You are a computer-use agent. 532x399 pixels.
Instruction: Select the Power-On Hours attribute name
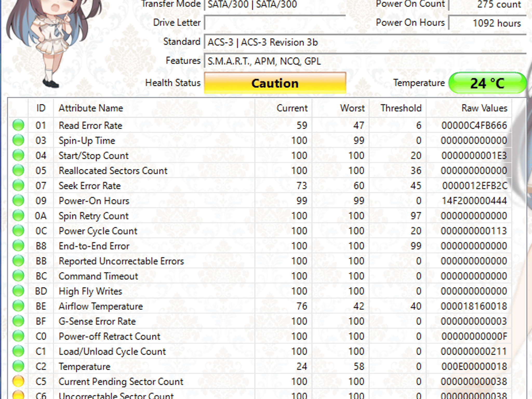(x=94, y=201)
